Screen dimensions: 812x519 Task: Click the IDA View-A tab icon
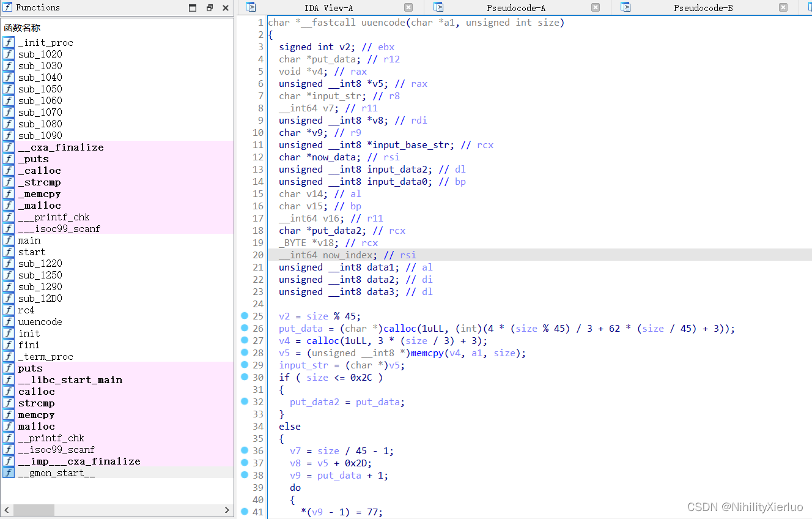click(x=251, y=7)
